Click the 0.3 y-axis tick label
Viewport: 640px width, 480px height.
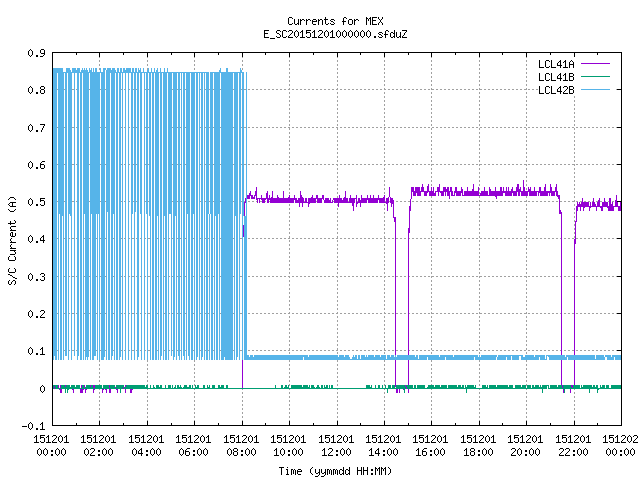[36, 277]
